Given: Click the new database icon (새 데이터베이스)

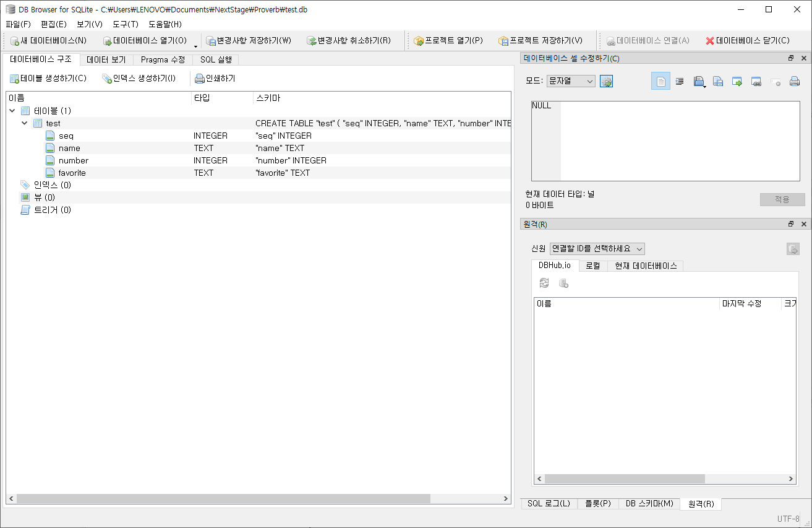Looking at the screenshot, I should click(48, 41).
